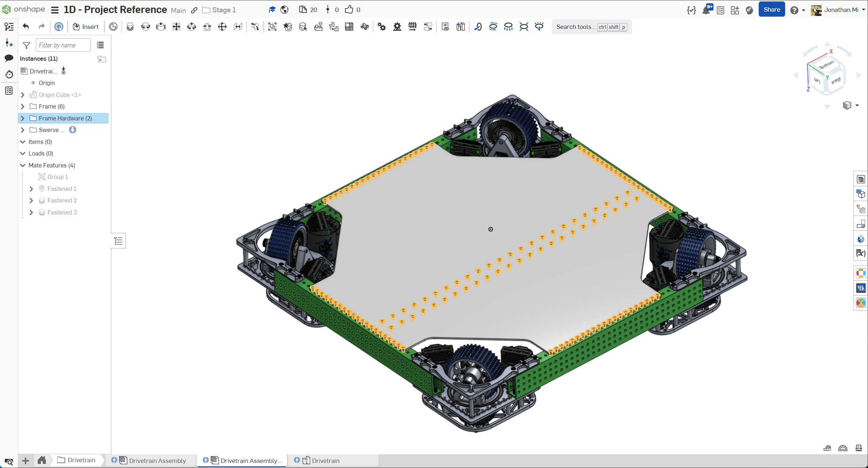Open the Notifications bell icon

coord(706,10)
